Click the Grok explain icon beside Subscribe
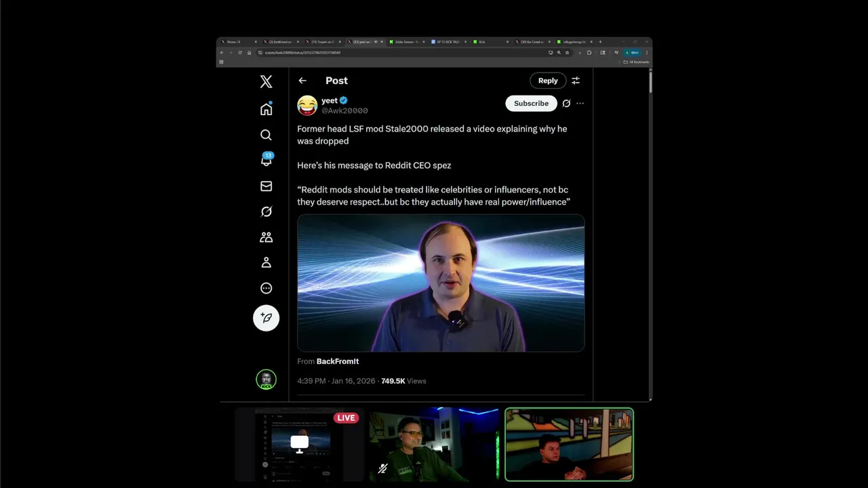Image resolution: width=868 pixels, height=488 pixels. [x=566, y=104]
